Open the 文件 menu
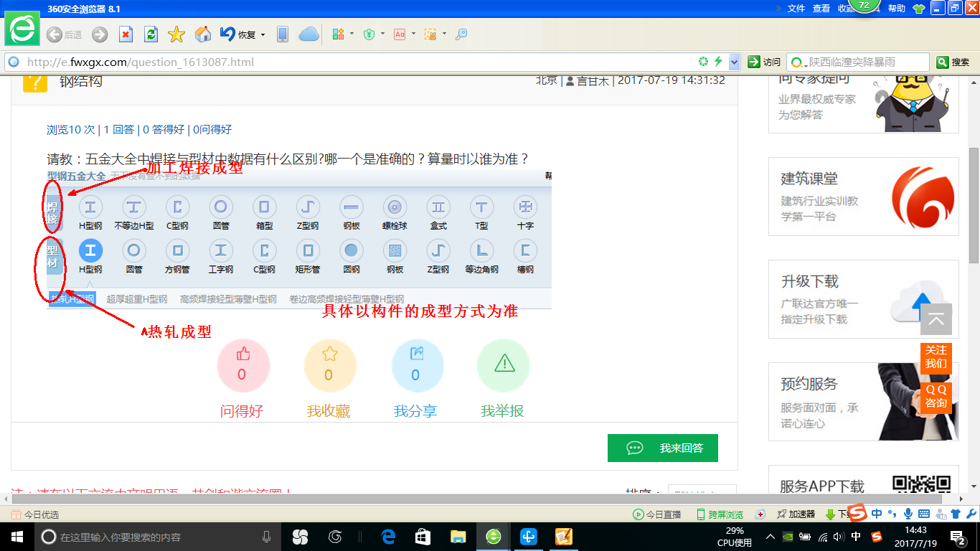The height and width of the screenshot is (551, 980). tap(796, 8)
